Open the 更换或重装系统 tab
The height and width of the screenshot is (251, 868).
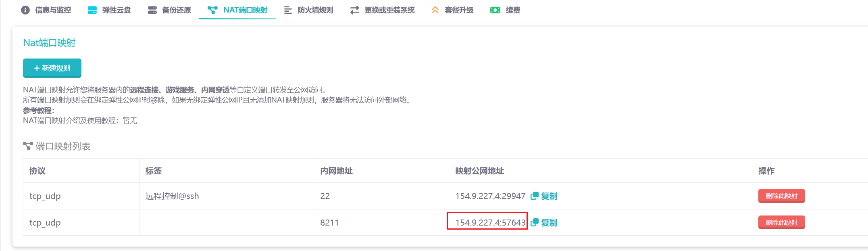(382, 10)
